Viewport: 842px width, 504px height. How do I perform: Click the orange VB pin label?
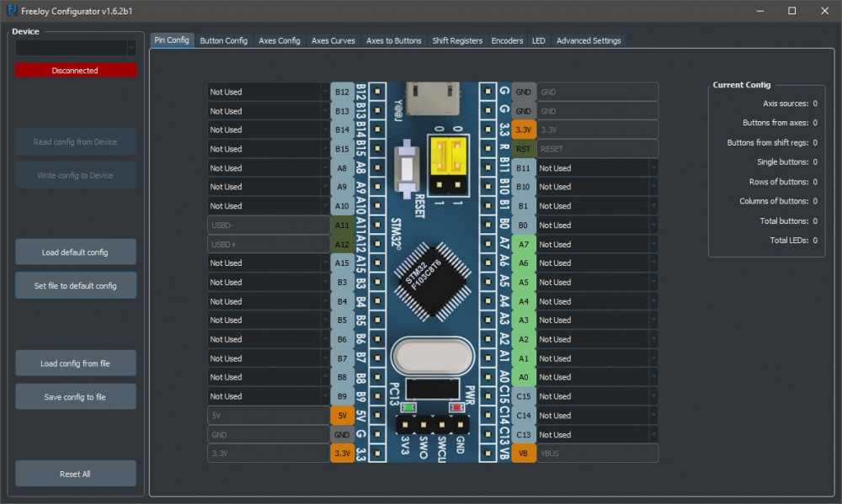pyautogui.click(x=523, y=454)
